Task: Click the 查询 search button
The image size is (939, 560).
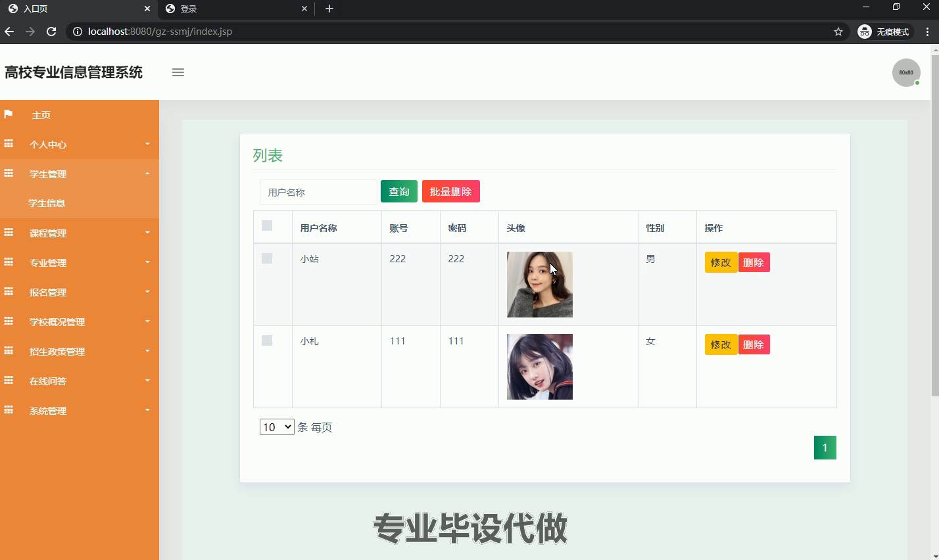Action: 399,191
